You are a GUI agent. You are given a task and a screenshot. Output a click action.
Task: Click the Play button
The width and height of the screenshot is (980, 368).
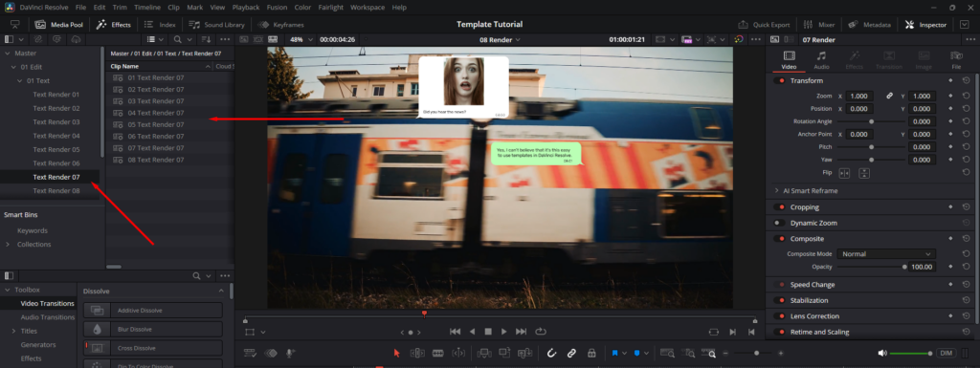tap(503, 332)
